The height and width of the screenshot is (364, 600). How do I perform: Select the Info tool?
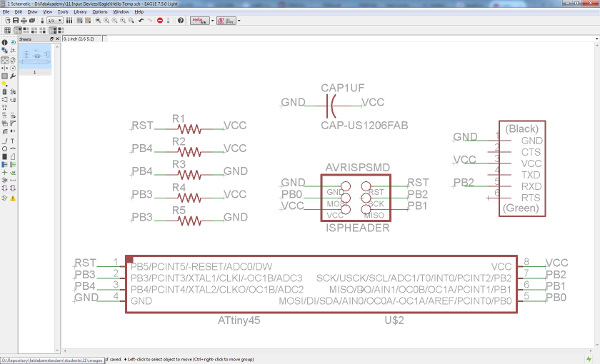[5, 42]
